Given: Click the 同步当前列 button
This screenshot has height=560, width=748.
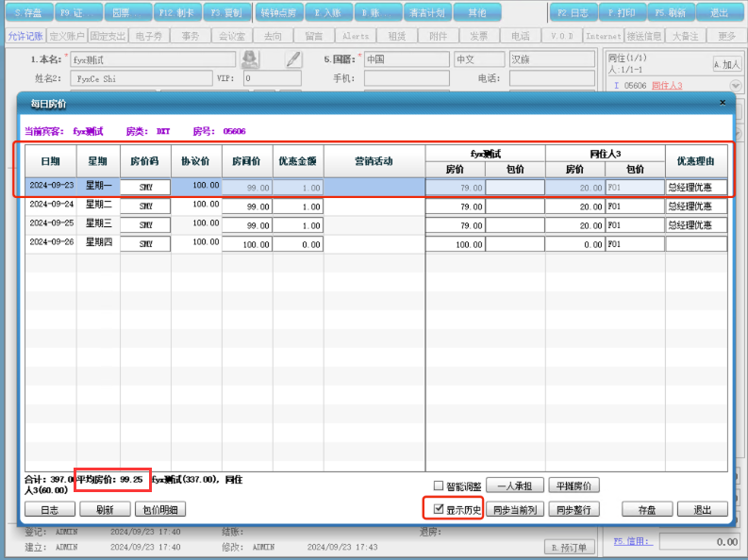Looking at the screenshot, I should point(515,509).
